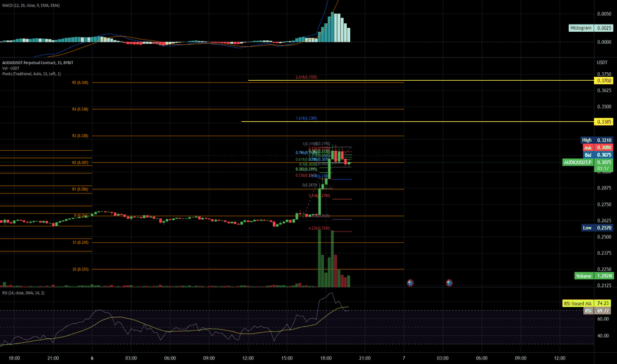Open the economic event icon above the 03:00 label

click(449, 283)
